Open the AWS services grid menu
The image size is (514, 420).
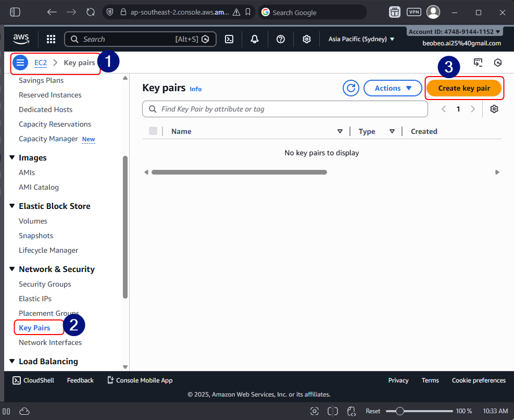point(51,39)
